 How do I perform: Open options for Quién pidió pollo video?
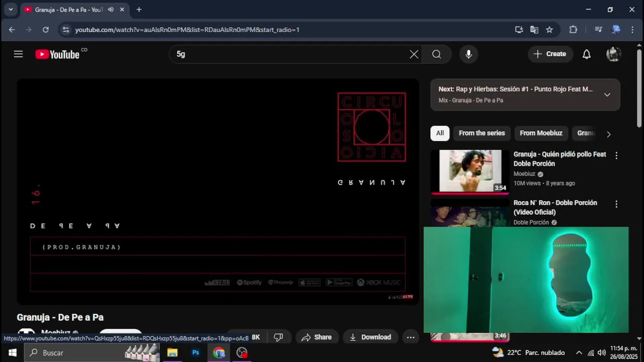click(x=616, y=155)
